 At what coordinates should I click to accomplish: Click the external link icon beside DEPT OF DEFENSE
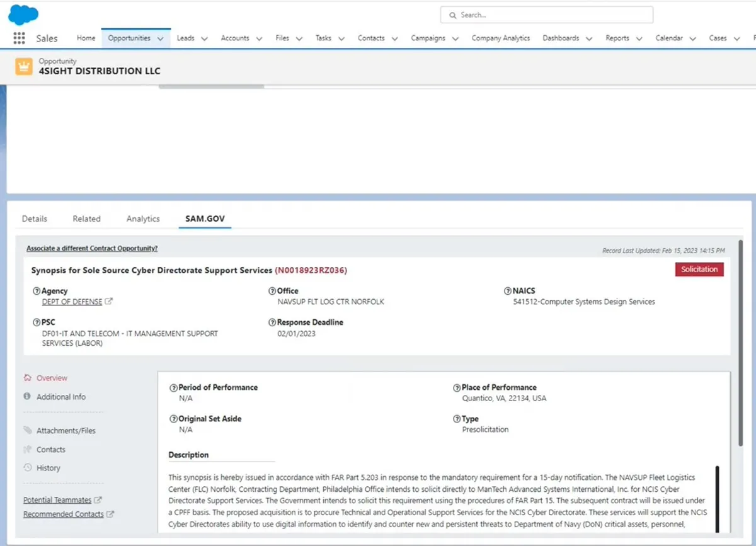click(109, 302)
